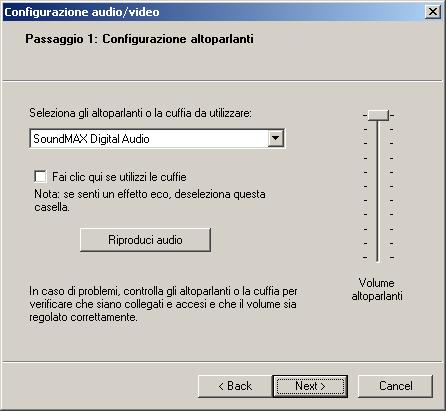Close the Configurazione audio/video dialog

[433, 12]
